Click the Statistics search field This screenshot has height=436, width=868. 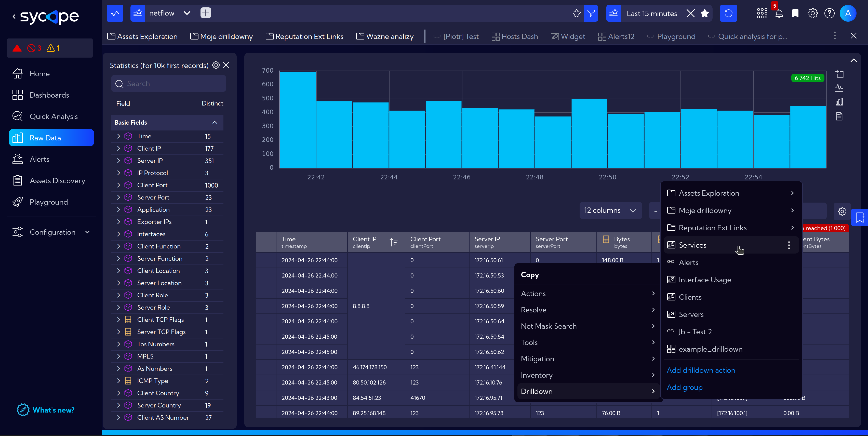(x=168, y=84)
